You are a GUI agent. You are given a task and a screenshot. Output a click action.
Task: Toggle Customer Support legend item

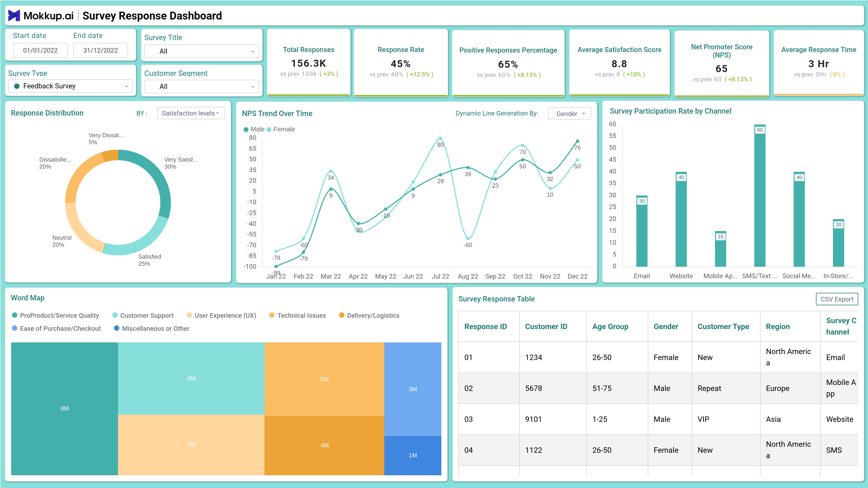pos(143,316)
